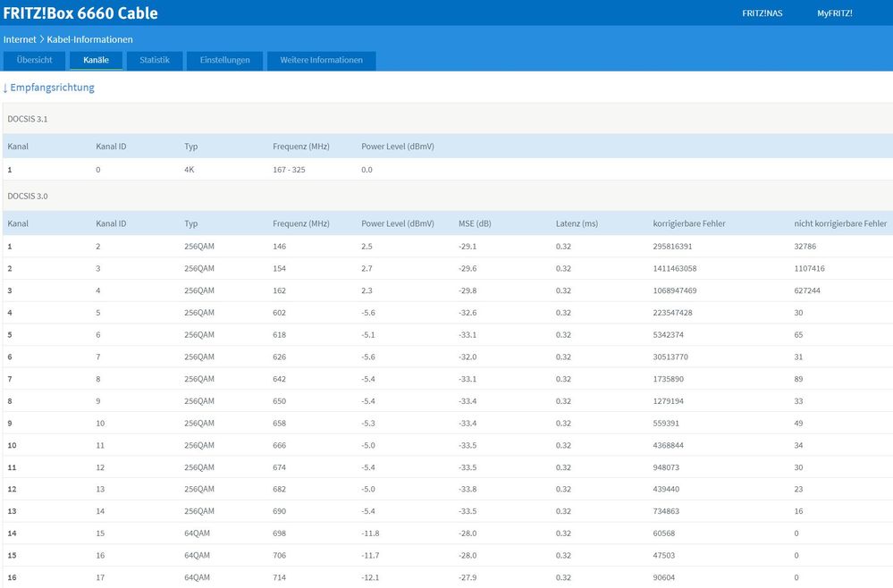Click the DOCSIS 3.0 section header
This screenshot has height=588, width=893.
[x=29, y=195]
